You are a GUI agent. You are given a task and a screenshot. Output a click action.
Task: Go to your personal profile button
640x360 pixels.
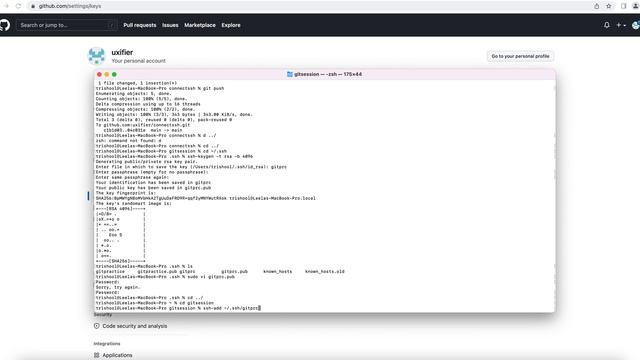tap(520, 56)
